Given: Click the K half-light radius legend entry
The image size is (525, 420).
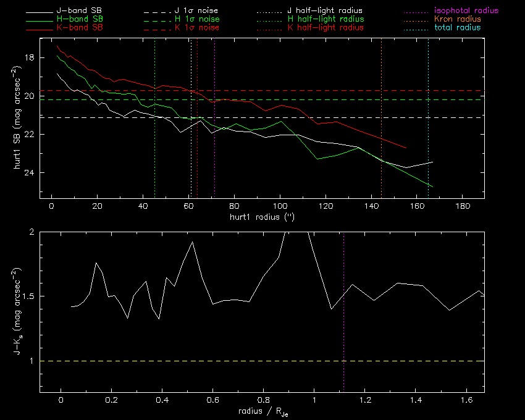Looking at the screenshot, I should [325, 28].
